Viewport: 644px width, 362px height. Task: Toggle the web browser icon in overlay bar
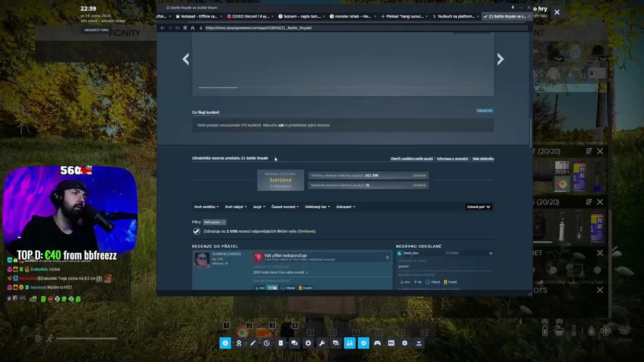click(x=363, y=343)
